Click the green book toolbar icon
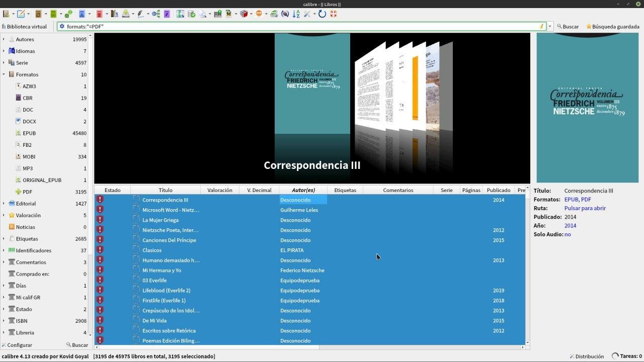The image size is (644, 362). click(53, 14)
